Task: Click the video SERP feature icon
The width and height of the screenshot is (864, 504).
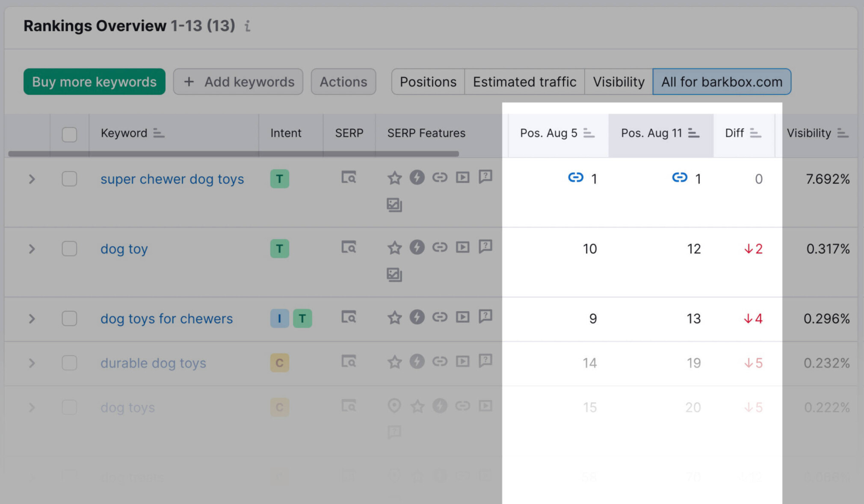Action: (x=462, y=177)
